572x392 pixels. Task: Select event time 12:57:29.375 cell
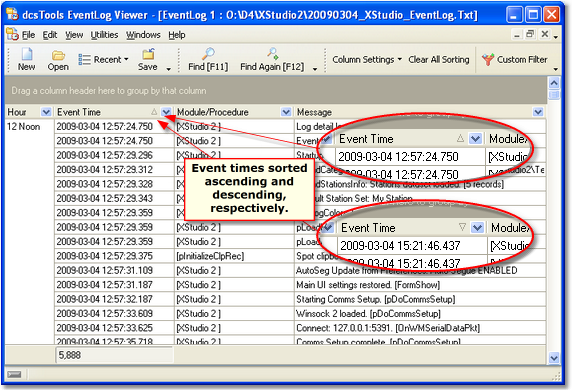(x=114, y=256)
